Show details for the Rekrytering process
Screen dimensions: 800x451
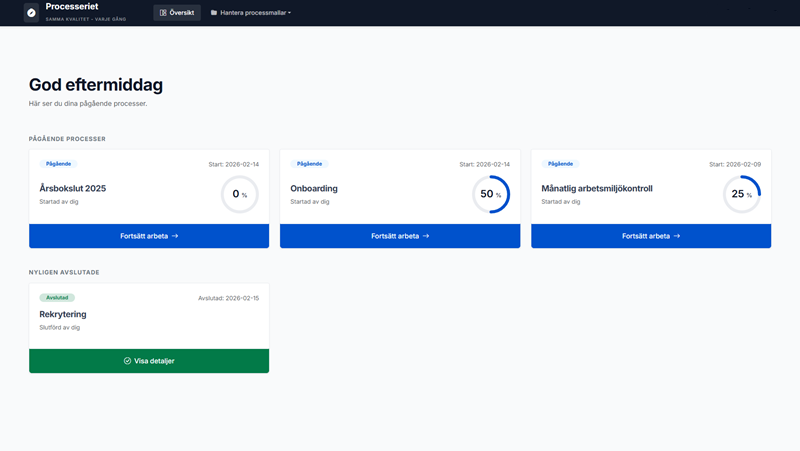click(x=149, y=361)
